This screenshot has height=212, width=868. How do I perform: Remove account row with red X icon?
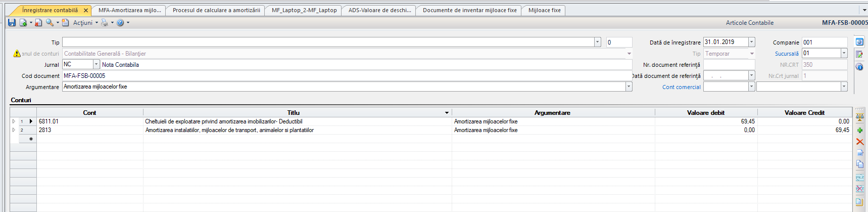coord(860,142)
